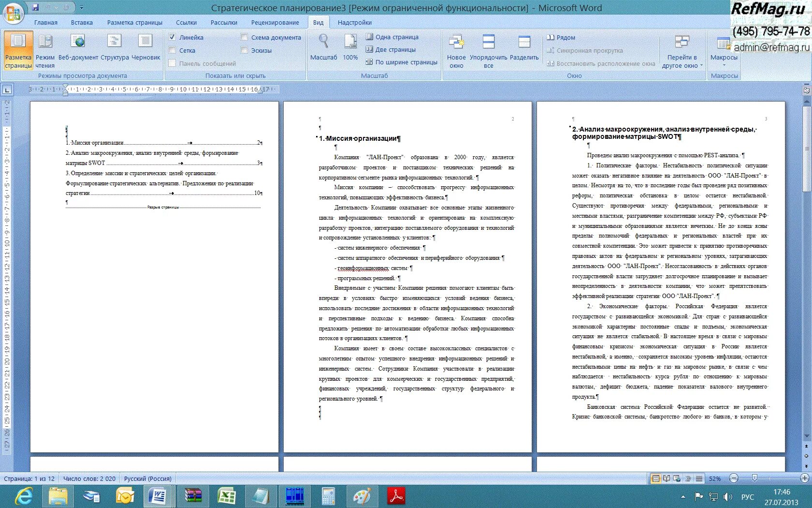Show hidden tray icons arrow
This screenshot has width=812, height=508.
point(683,497)
